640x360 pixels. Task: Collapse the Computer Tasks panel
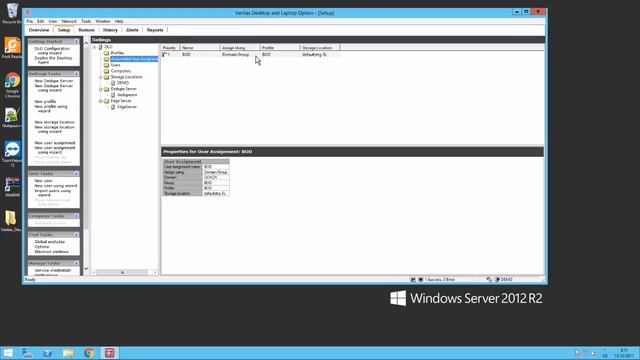coord(76,216)
